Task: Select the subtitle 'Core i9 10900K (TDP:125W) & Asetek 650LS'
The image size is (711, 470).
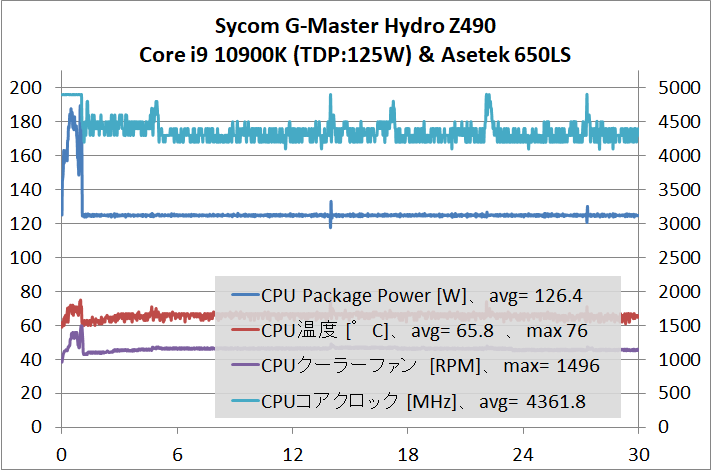Action: tap(355, 55)
